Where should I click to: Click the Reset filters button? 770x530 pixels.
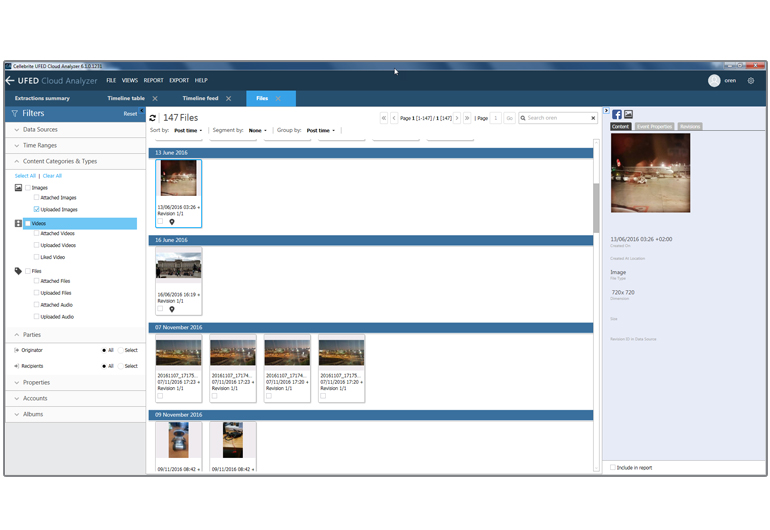tap(130, 114)
